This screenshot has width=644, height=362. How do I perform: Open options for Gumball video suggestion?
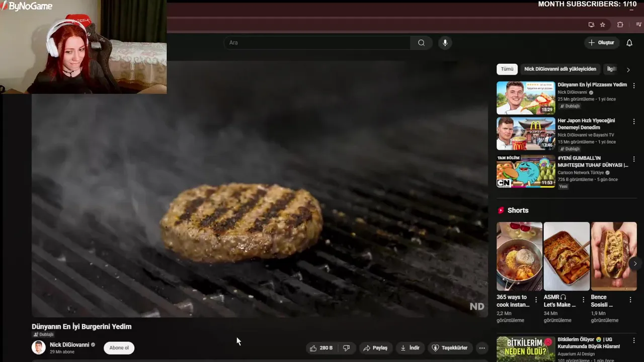pos(634,159)
